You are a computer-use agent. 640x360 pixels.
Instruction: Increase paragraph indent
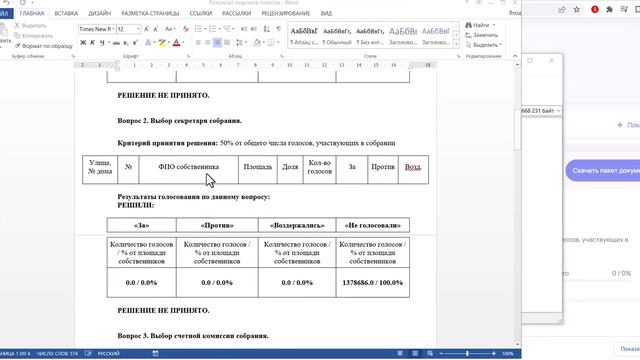click(x=253, y=29)
